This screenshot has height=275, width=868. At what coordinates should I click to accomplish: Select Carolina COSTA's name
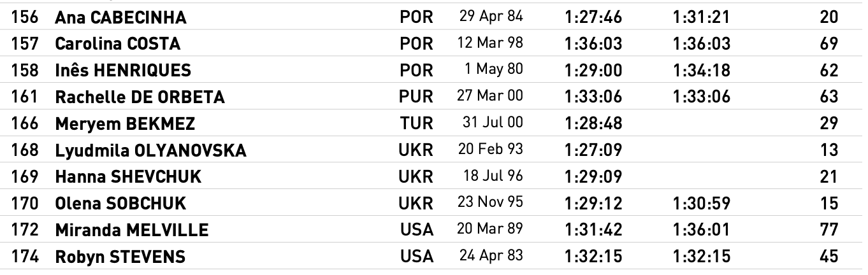(x=118, y=45)
